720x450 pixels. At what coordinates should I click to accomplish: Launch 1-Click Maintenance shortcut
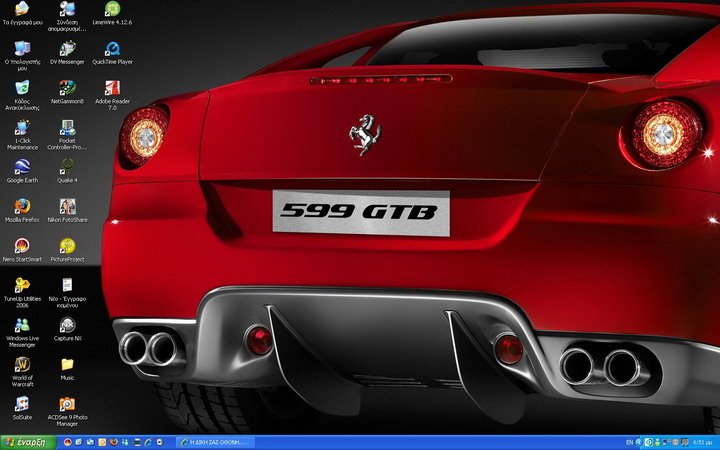click(22, 134)
